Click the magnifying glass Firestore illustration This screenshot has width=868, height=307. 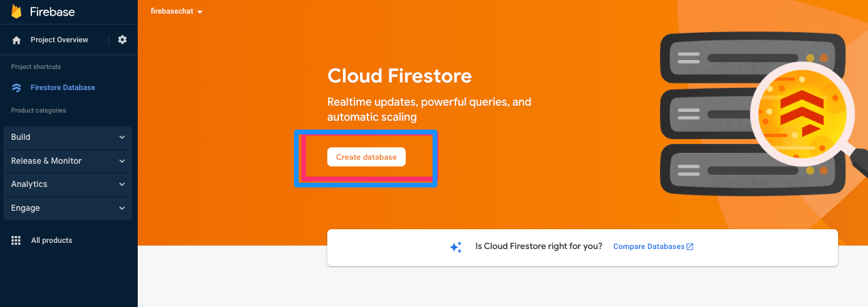click(x=805, y=116)
